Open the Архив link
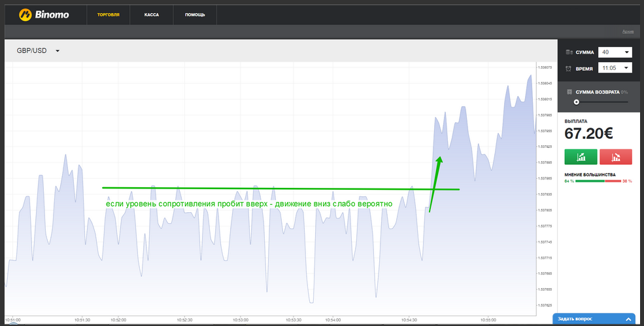The width and height of the screenshot is (644, 326). click(628, 31)
